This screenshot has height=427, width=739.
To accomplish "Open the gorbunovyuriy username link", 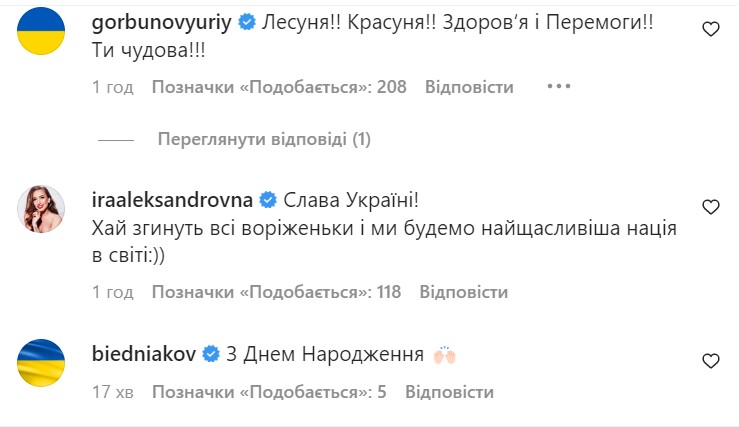I will [x=160, y=22].
